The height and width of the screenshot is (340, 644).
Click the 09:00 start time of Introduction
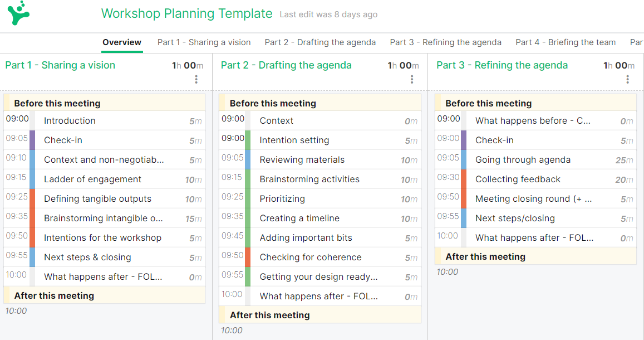[17, 120]
